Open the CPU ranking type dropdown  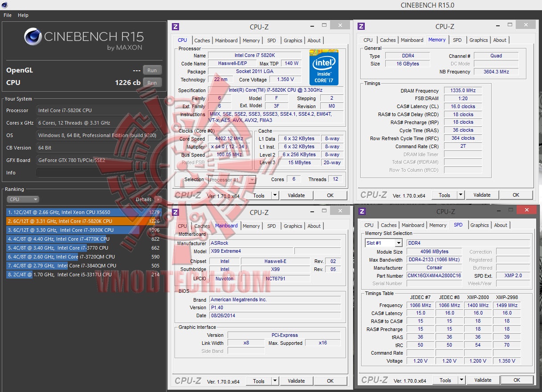pyautogui.click(x=23, y=199)
